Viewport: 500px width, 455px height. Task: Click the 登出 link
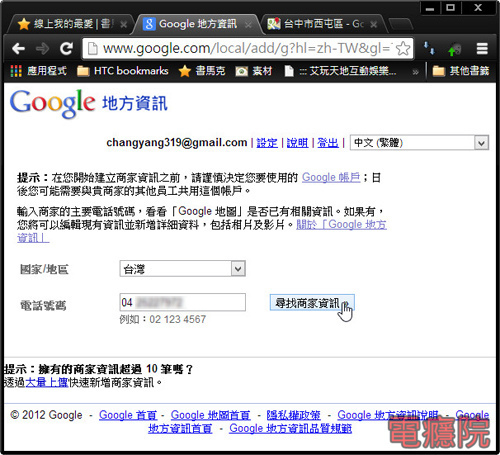(328, 143)
